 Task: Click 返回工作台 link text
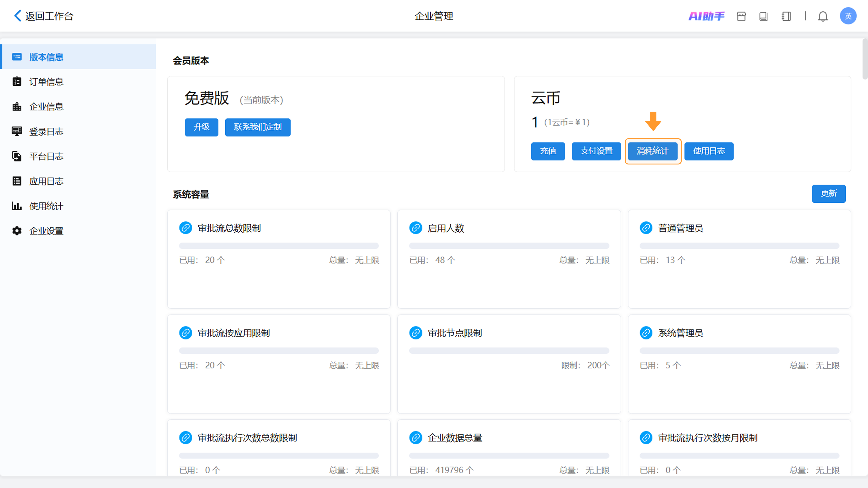pos(50,16)
